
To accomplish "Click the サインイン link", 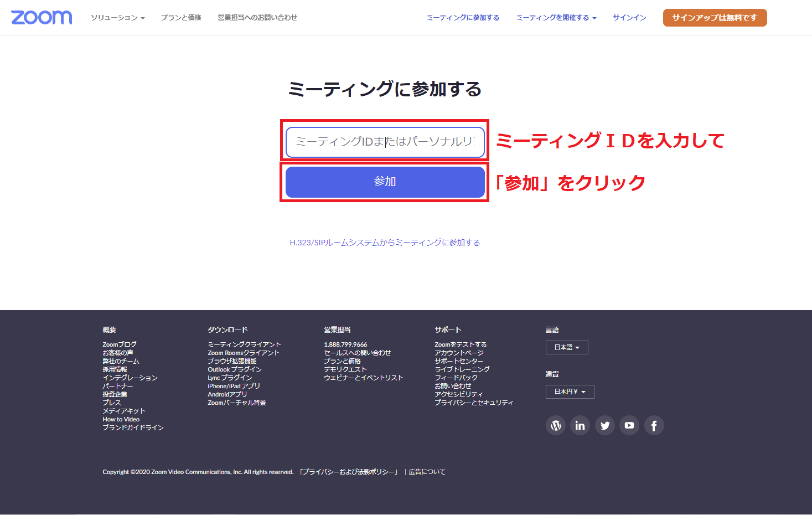I will pos(629,18).
